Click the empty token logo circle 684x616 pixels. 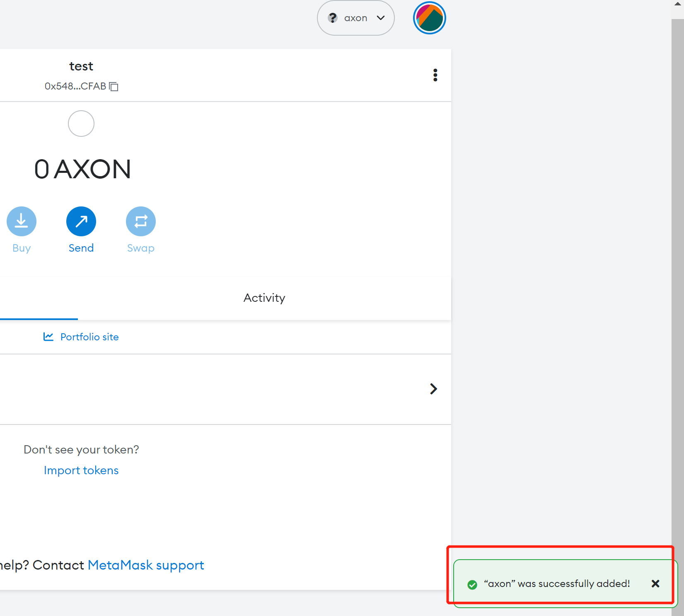[81, 124]
